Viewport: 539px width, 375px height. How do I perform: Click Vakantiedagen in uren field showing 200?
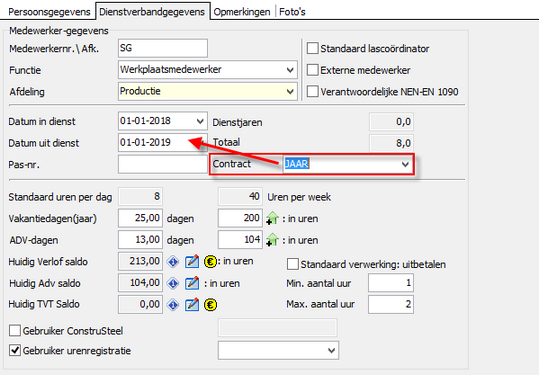[x=240, y=218]
